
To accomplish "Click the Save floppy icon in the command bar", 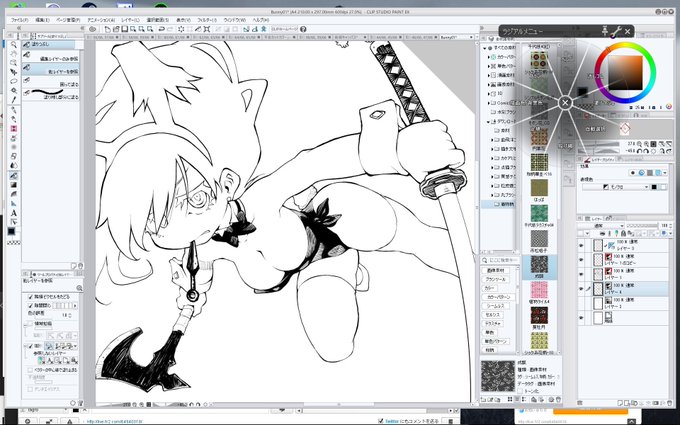I will 124,29.
